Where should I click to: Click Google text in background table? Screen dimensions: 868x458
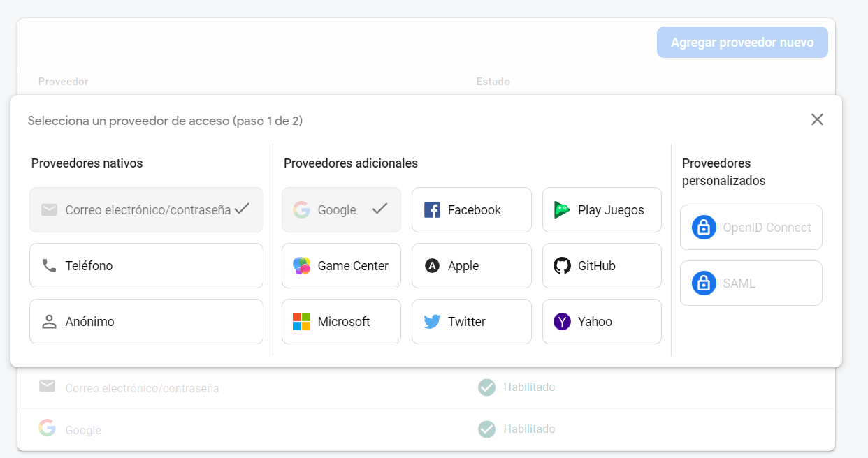83,430
